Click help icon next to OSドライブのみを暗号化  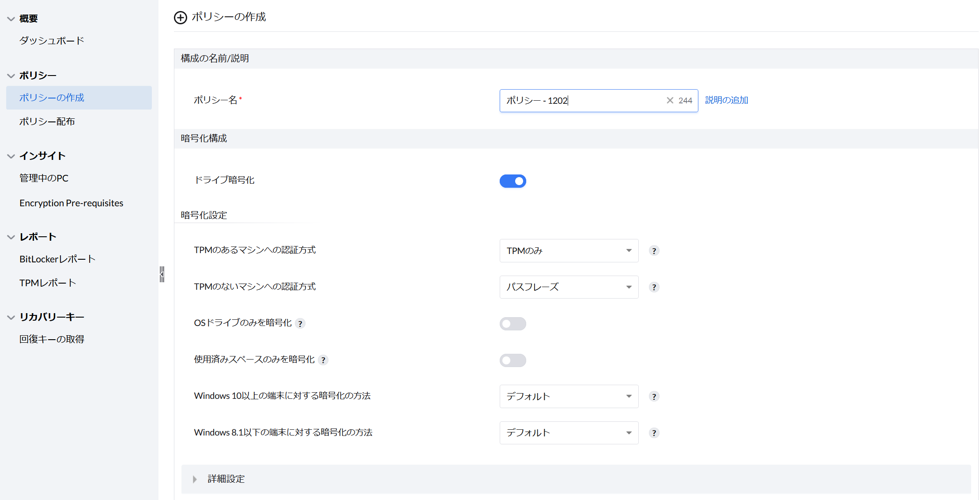(x=300, y=323)
